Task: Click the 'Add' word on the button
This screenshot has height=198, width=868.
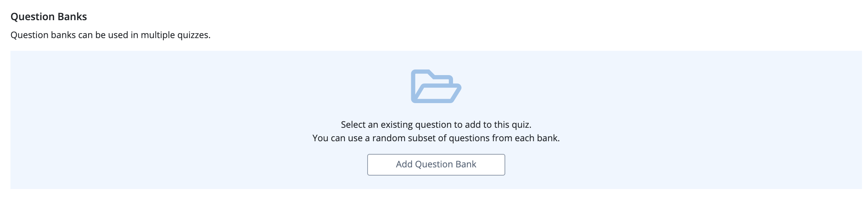Action: coord(404,164)
